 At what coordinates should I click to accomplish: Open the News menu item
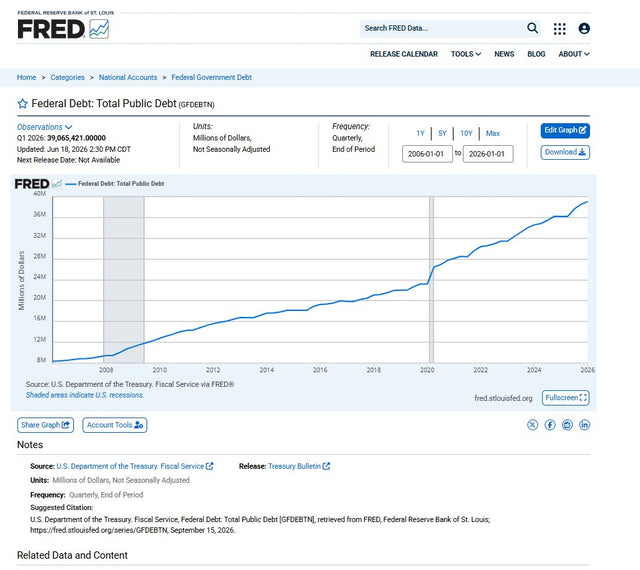click(504, 54)
